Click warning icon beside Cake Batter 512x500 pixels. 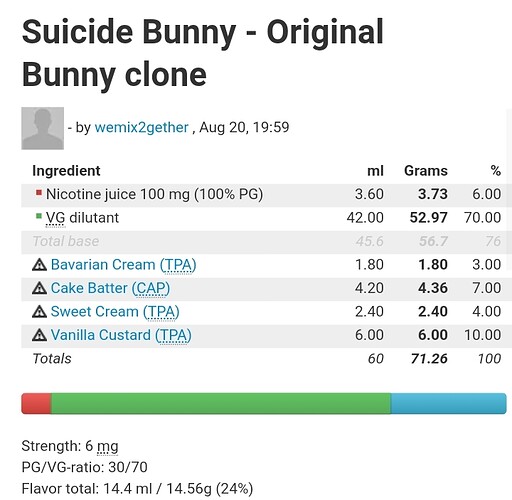[39, 288]
